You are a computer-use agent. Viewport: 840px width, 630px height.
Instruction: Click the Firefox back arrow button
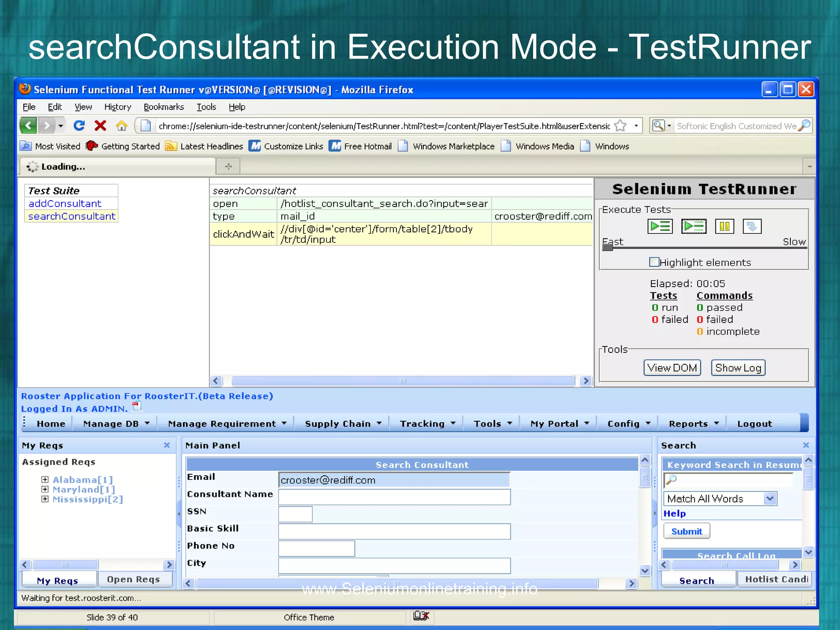coord(28,126)
